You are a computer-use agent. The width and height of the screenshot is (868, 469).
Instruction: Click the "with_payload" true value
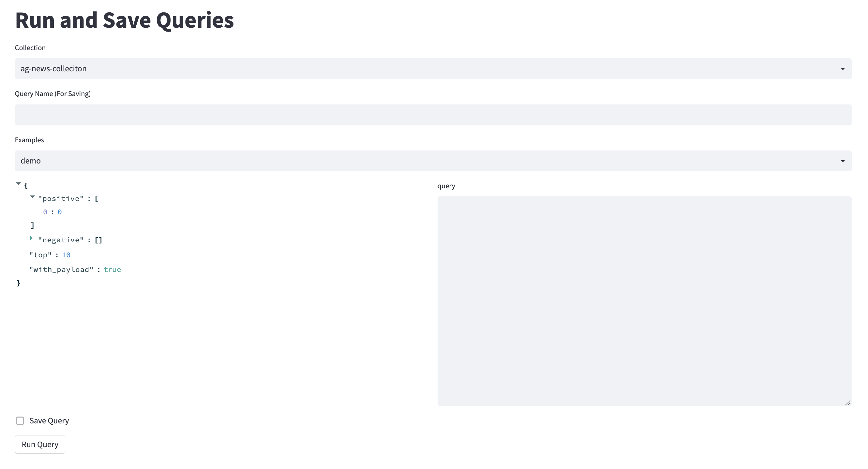click(112, 270)
